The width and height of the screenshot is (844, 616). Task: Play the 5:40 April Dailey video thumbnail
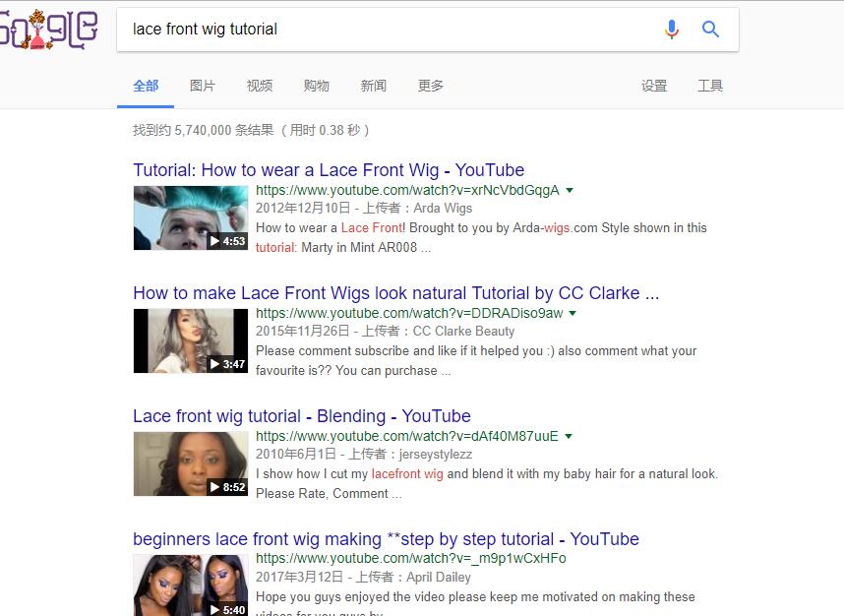[191, 585]
